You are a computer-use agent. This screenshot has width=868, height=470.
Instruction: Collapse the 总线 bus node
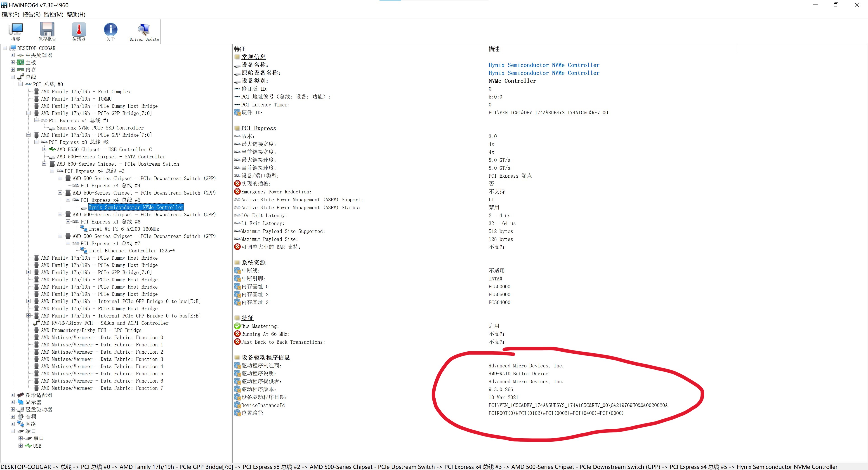click(12, 77)
